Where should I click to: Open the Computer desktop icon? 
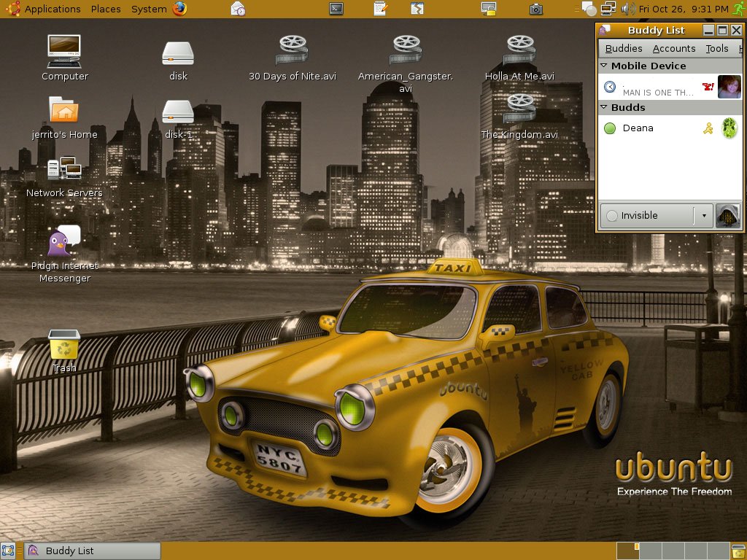click(x=64, y=57)
